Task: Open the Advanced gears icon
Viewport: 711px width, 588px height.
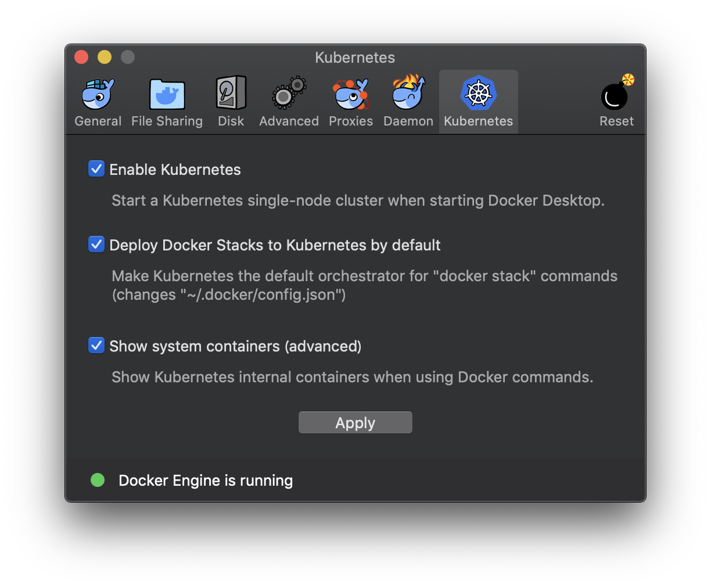Action: [289, 93]
